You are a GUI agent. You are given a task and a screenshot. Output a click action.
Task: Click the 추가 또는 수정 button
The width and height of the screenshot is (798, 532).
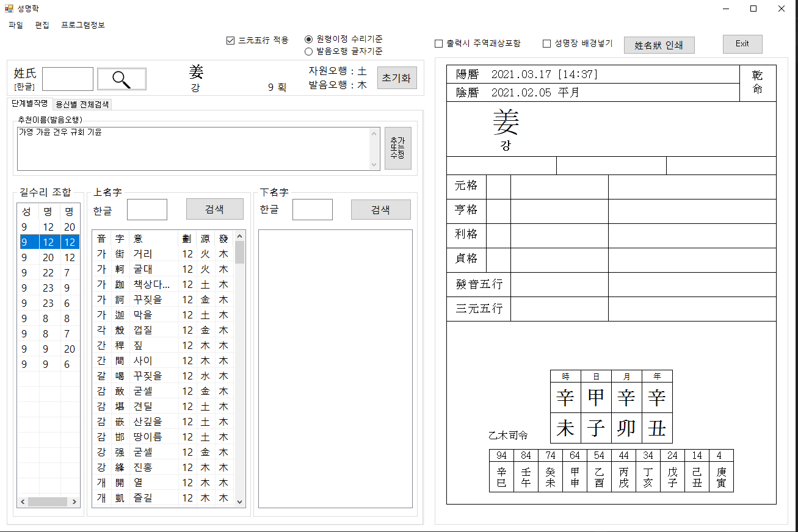pos(398,148)
